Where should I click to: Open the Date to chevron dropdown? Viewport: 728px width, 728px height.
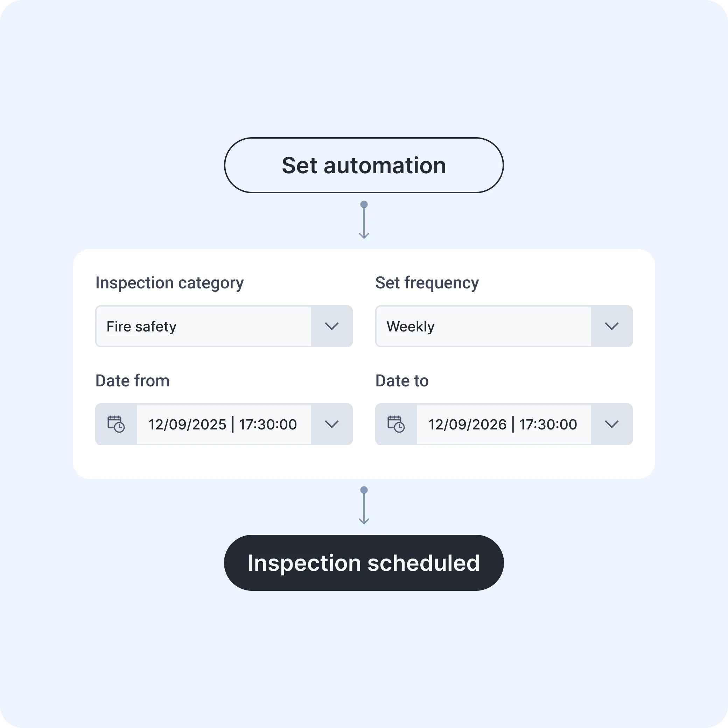coord(611,424)
